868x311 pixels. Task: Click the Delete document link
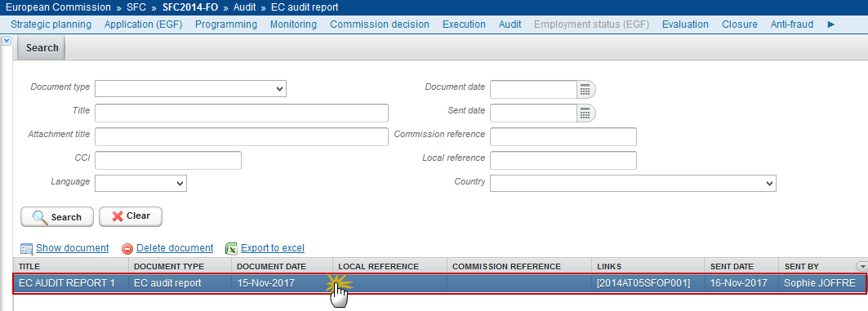pyautogui.click(x=175, y=248)
